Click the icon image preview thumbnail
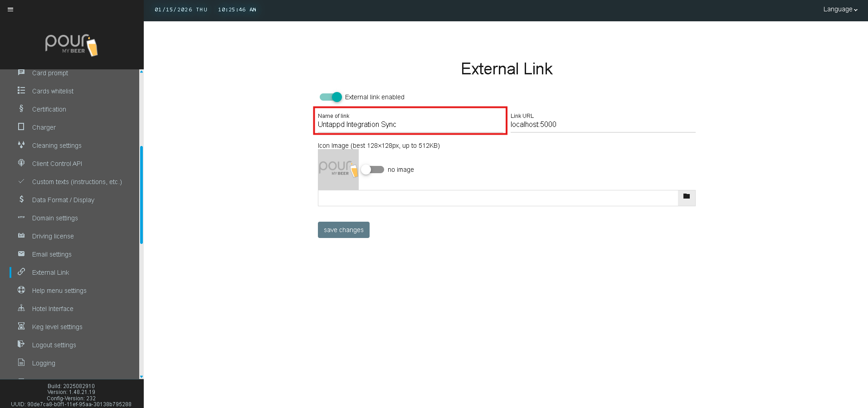The image size is (868, 408). [x=338, y=170]
